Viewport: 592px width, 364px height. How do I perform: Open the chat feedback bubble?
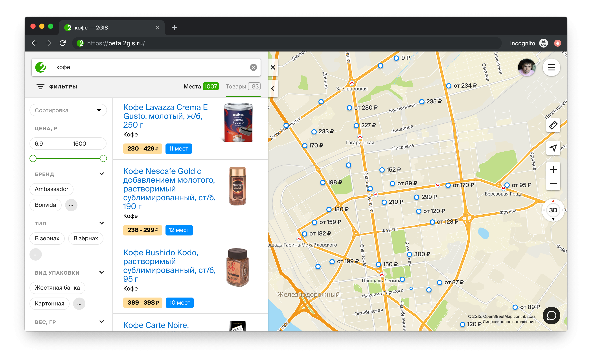(x=551, y=315)
